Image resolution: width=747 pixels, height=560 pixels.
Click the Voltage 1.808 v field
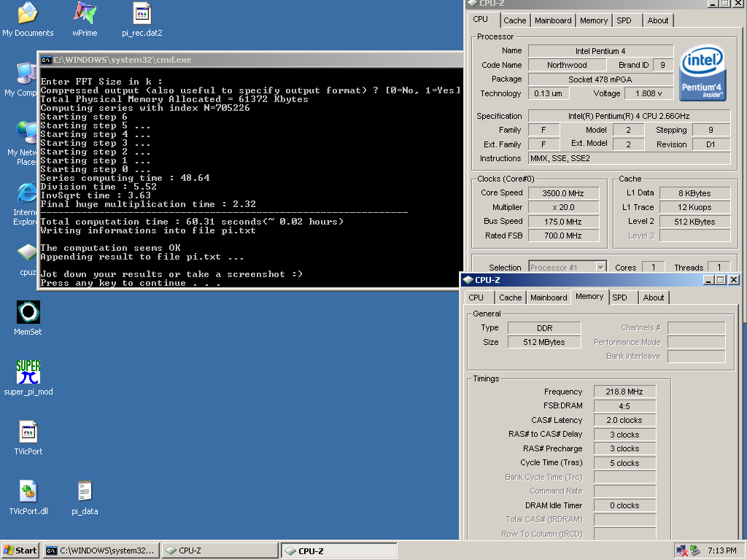[649, 93]
